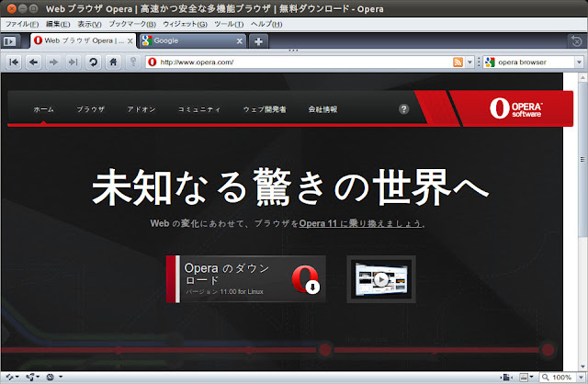Screen dimensions: 588x384
Task: Toggle the side panel button
Action: click(x=10, y=40)
